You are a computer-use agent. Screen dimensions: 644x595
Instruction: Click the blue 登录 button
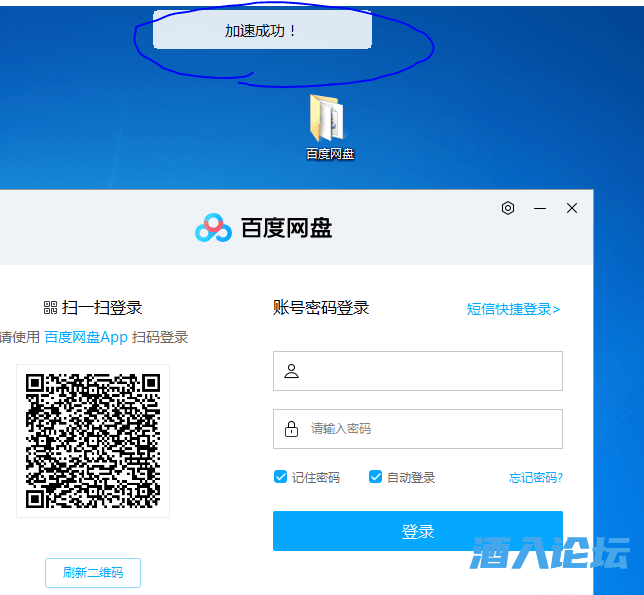tap(418, 531)
